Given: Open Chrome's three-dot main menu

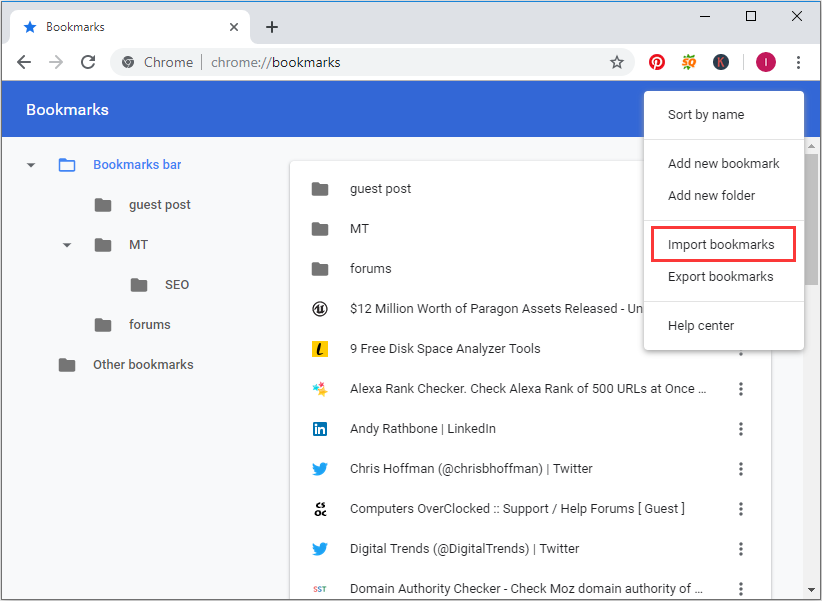Looking at the screenshot, I should (x=798, y=62).
